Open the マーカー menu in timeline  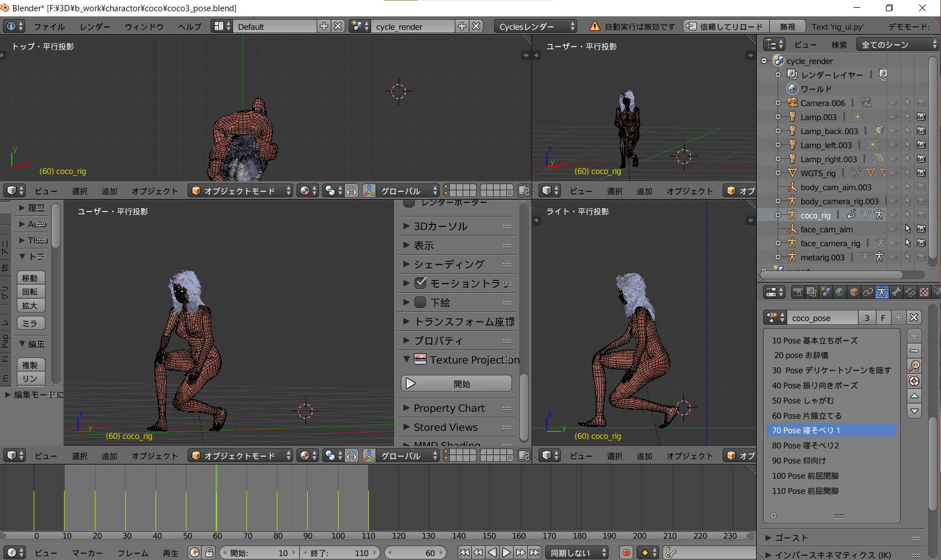(x=87, y=553)
